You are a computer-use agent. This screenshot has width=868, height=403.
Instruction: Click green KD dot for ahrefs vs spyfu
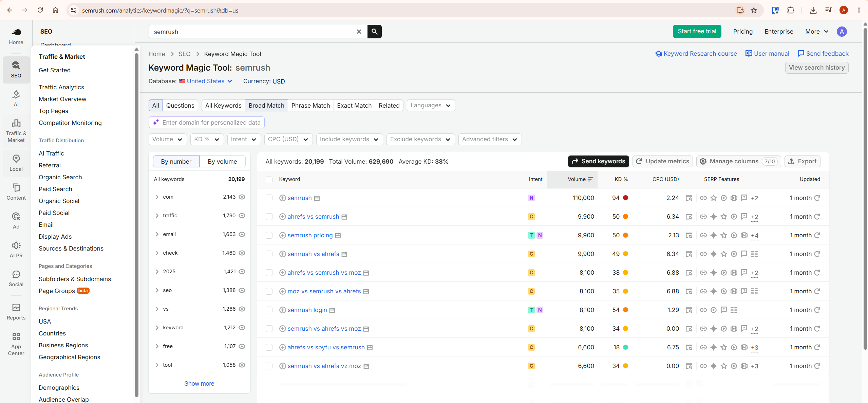(x=625, y=347)
